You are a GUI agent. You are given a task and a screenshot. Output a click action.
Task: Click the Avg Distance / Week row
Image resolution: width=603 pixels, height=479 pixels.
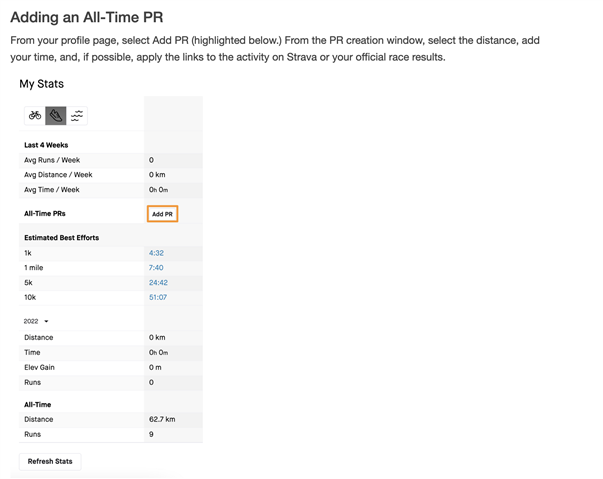point(111,175)
